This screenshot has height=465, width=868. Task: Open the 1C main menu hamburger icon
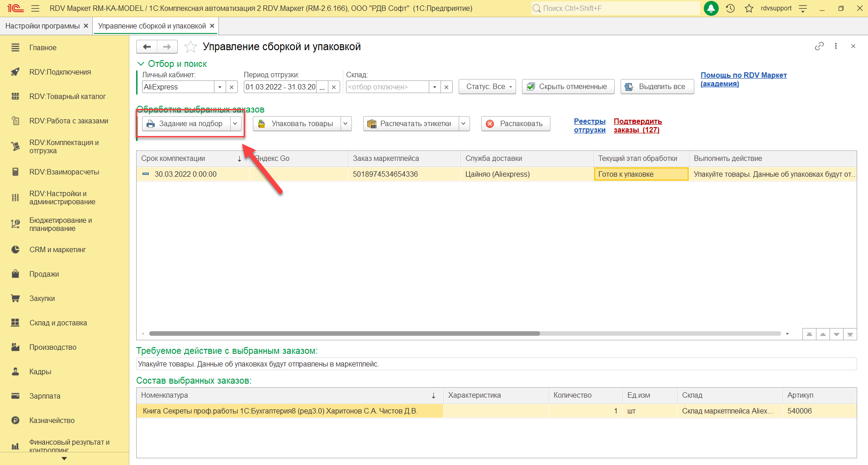point(35,9)
